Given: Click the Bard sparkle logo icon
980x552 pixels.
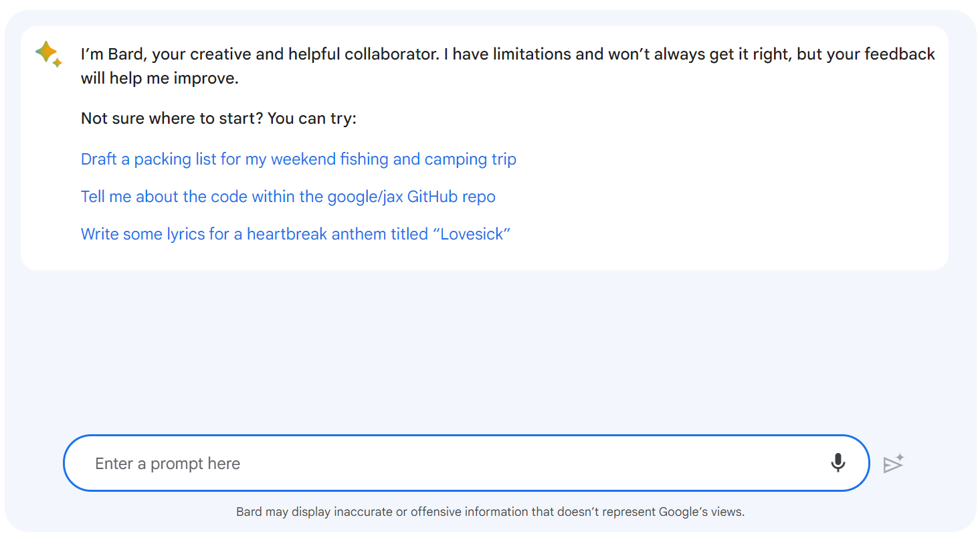Looking at the screenshot, I should click(x=49, y=54).
